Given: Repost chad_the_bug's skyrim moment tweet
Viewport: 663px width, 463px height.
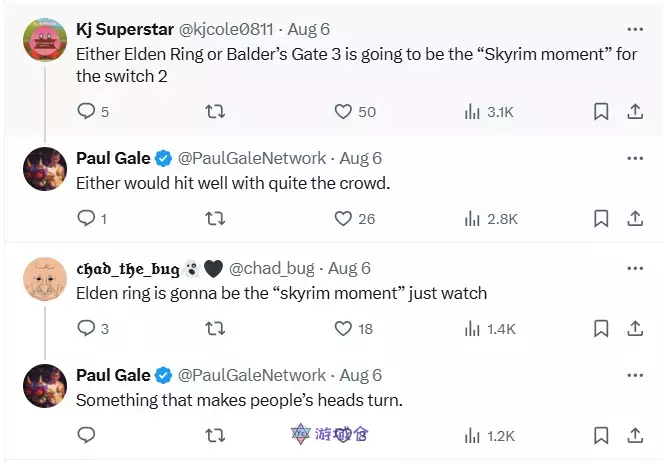Looking at the screenshot, I should click(x=214, y=327).
